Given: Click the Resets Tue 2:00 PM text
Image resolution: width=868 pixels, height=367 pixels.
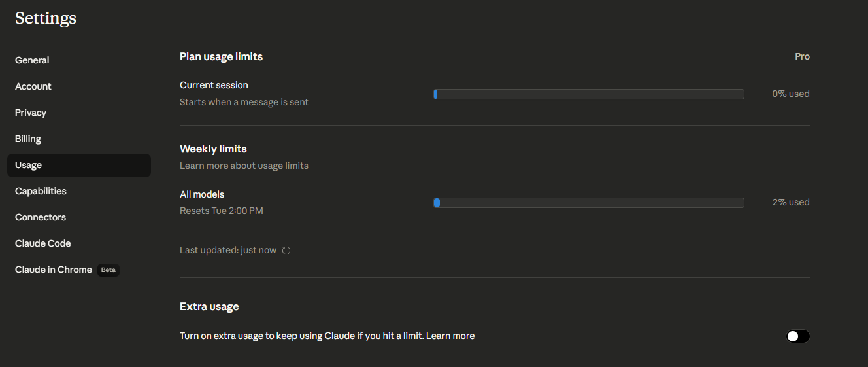Looking at the screenshot, I should 222,211.
